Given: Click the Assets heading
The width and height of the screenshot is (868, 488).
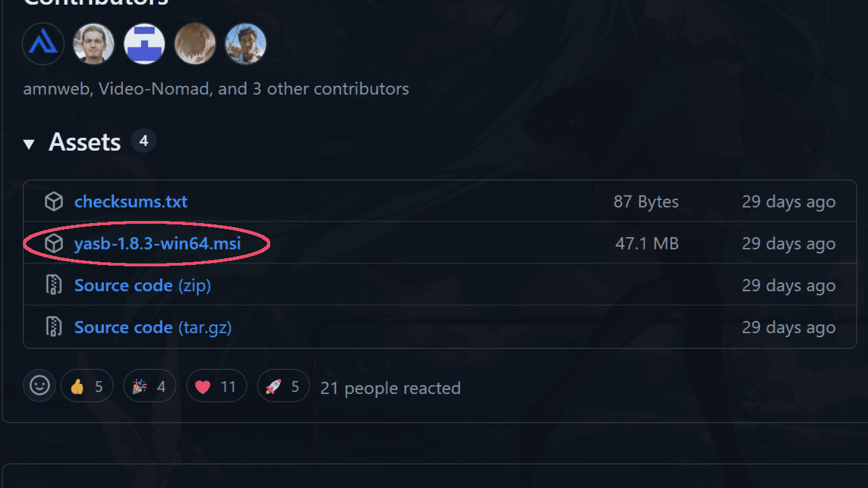Looking at the screenshot, I should (84, 142).
